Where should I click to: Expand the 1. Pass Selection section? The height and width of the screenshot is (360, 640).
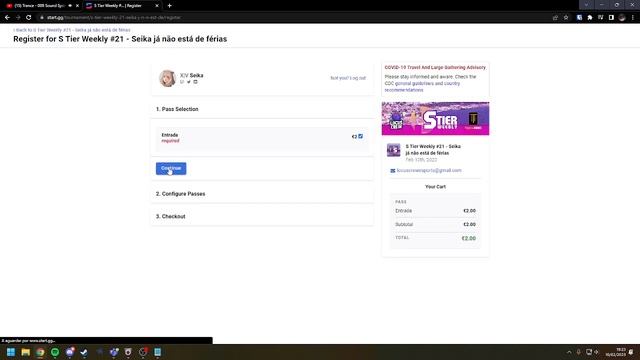point(262,109)
